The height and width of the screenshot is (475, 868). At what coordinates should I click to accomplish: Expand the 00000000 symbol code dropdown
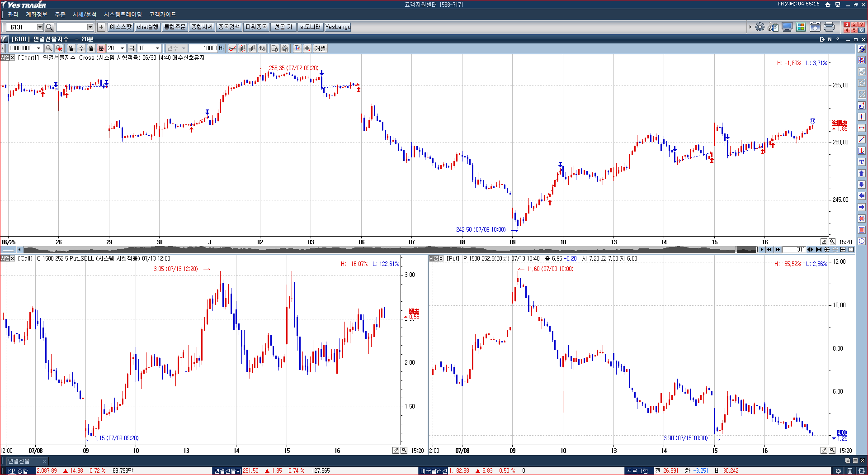[x=38, y=48]
